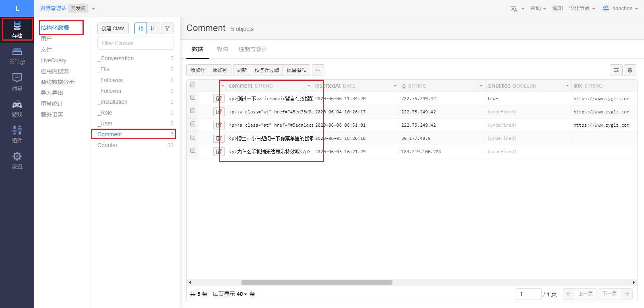Viewport: 644px width, 308px height.
Task: Toggle the select-all rows checkbox in header
Action: point(193,85)
